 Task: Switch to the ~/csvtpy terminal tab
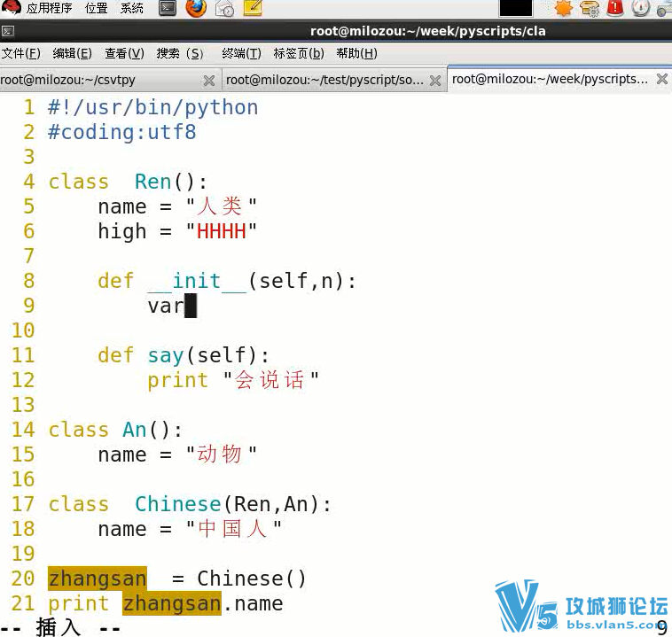pyautogui.click(x=102, y=80)
